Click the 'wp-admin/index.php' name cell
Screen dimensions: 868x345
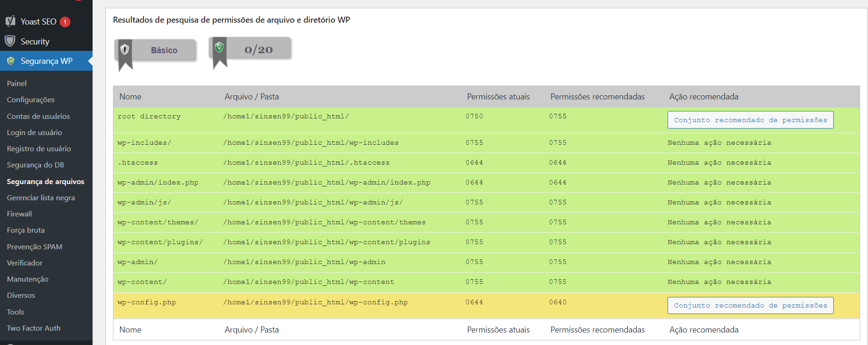point(158,182)
